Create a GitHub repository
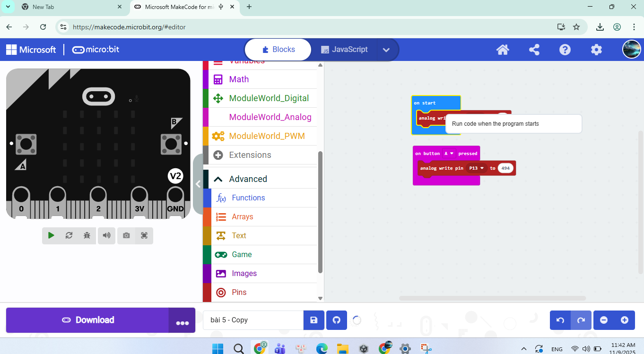Screen dimensions: 644x354 [337, 320]
